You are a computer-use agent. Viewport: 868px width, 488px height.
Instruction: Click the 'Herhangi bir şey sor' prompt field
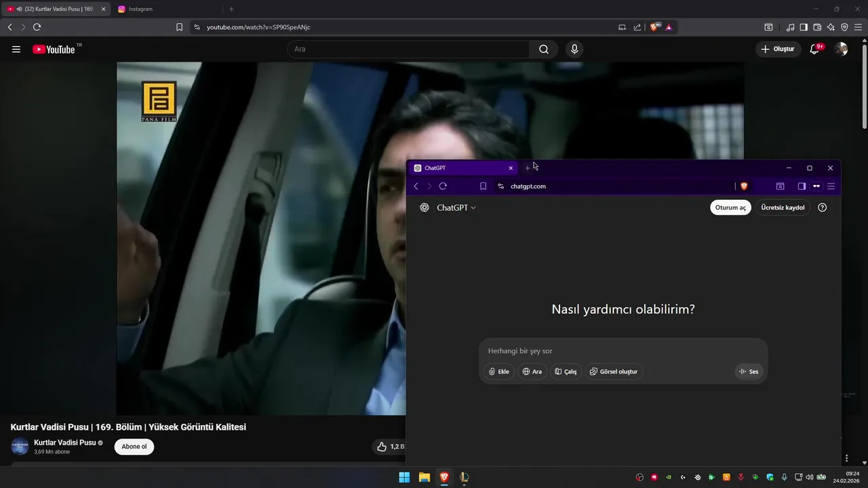pos(623,351)
